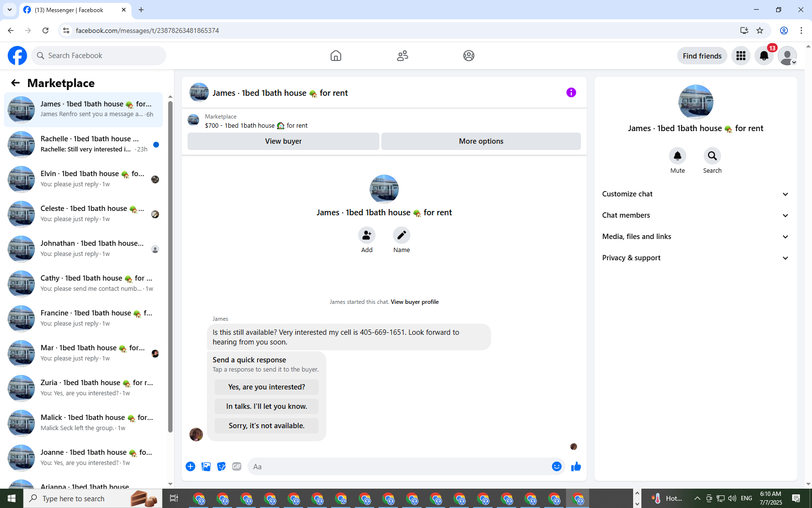Search in conversation using magnifier icon
812x508 pixels.
[x=712, y=156]
